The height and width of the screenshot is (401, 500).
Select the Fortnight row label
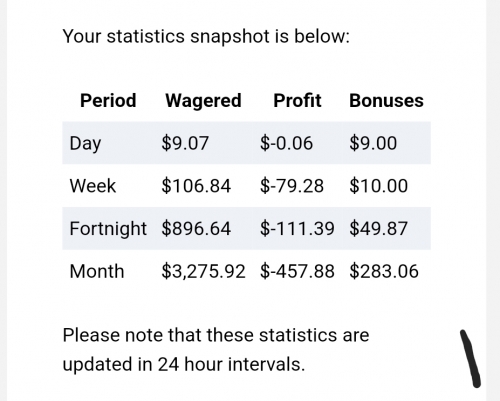coord(108,229)
